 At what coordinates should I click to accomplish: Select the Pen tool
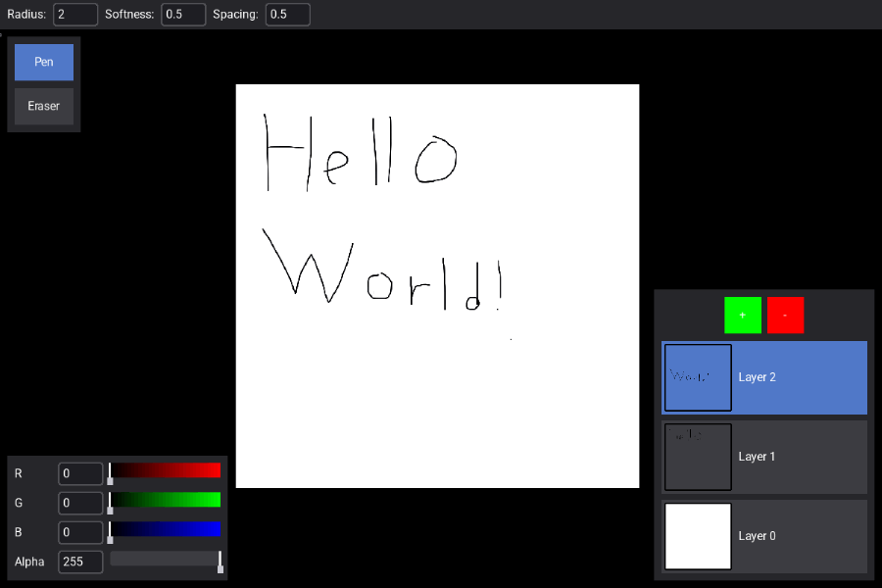click(x=44, y=62)
